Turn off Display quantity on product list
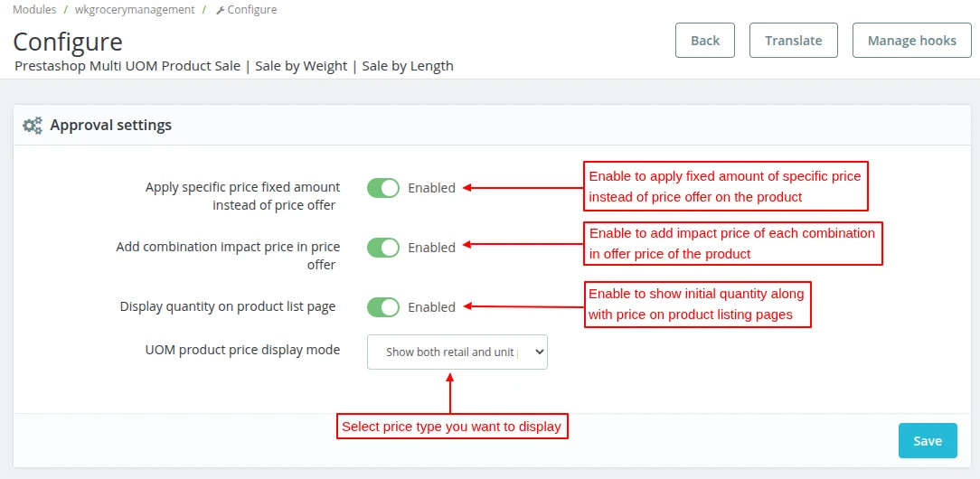Image resolution: width=980 pixels, height=479 pixels. (x=382, y=307)
